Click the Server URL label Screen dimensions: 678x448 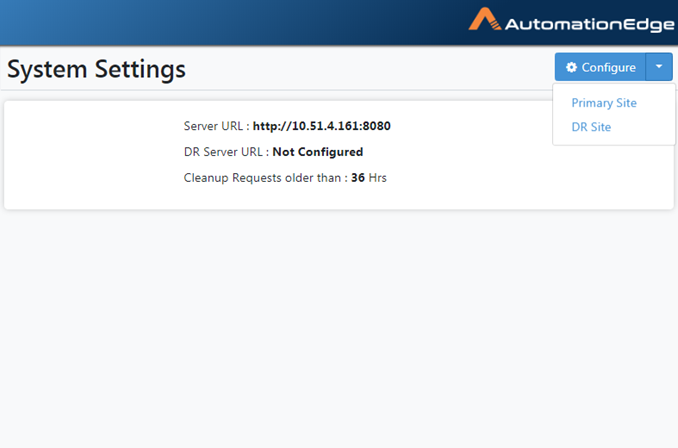coord(213,126)
